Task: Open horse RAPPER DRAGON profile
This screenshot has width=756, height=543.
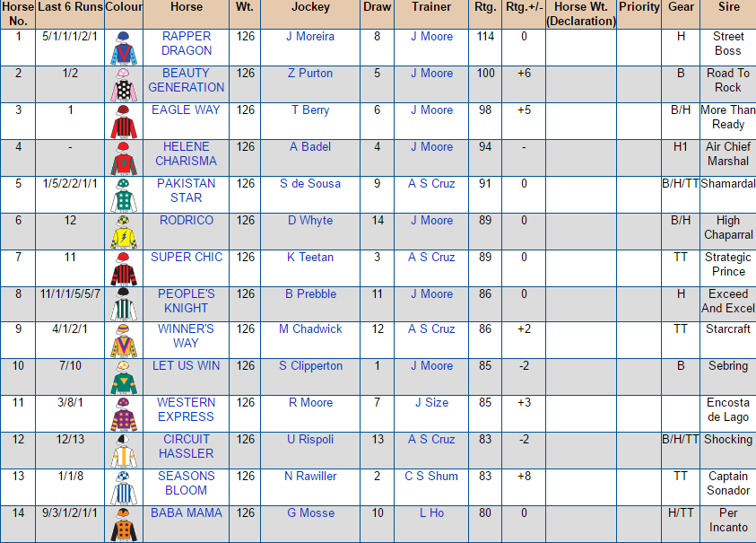Action: (187, 43)
